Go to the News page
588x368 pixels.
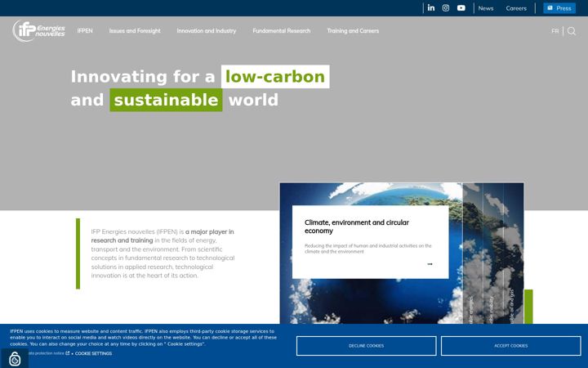pos(486,8)
